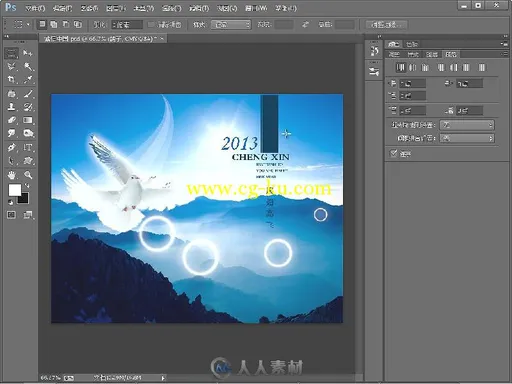Open the File (F) menu
This screenshot has height=384, width=512.
(35, 8)
